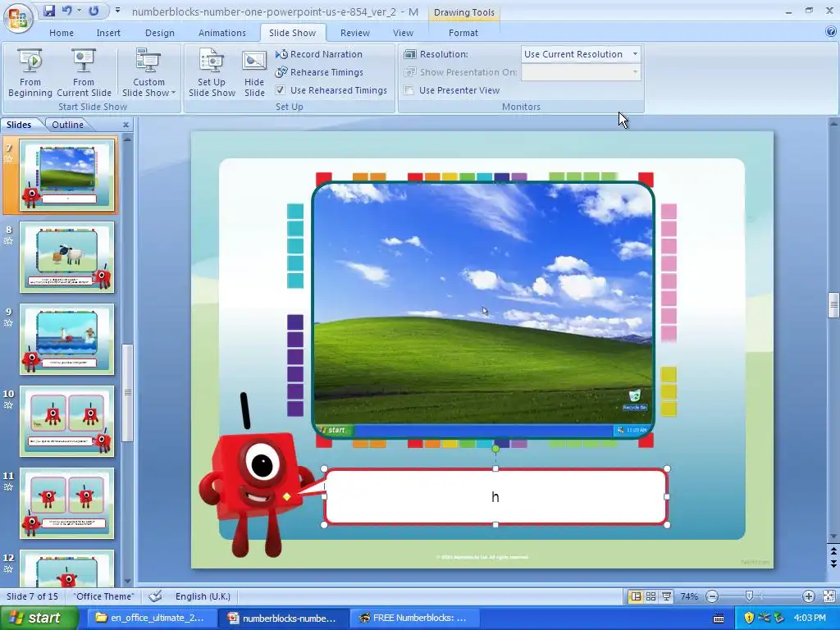The width and height of the screenshot is (840, 630).
Task: Click the Office button logo
Action: point(18,18)
